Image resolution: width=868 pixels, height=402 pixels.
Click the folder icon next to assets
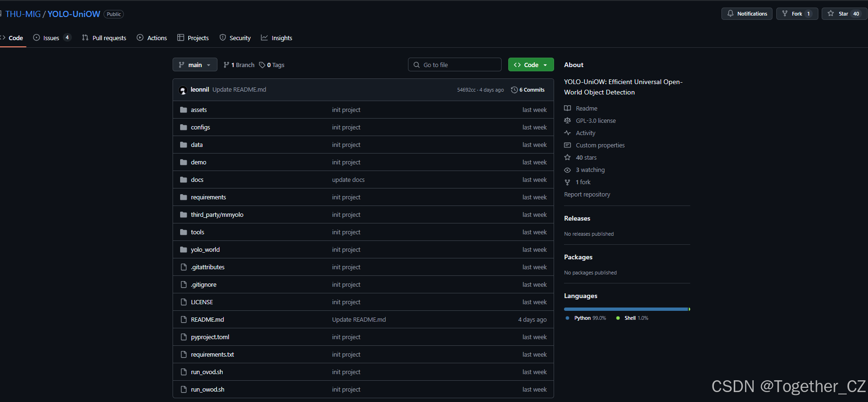coord(183,110)
